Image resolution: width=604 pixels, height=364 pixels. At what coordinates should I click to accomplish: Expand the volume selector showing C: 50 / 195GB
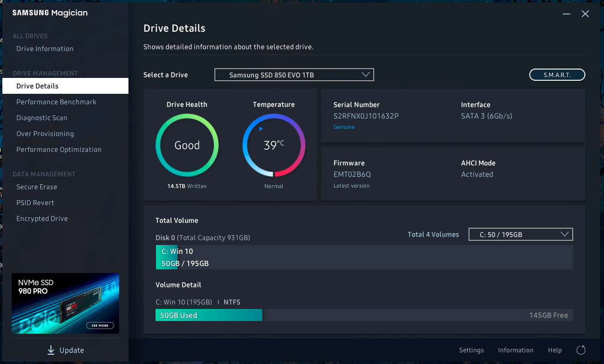(x=521, y=234)
